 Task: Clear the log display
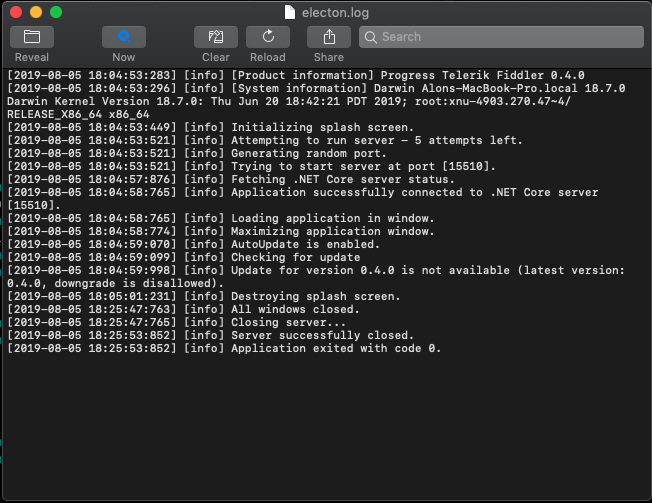point(215,37)
